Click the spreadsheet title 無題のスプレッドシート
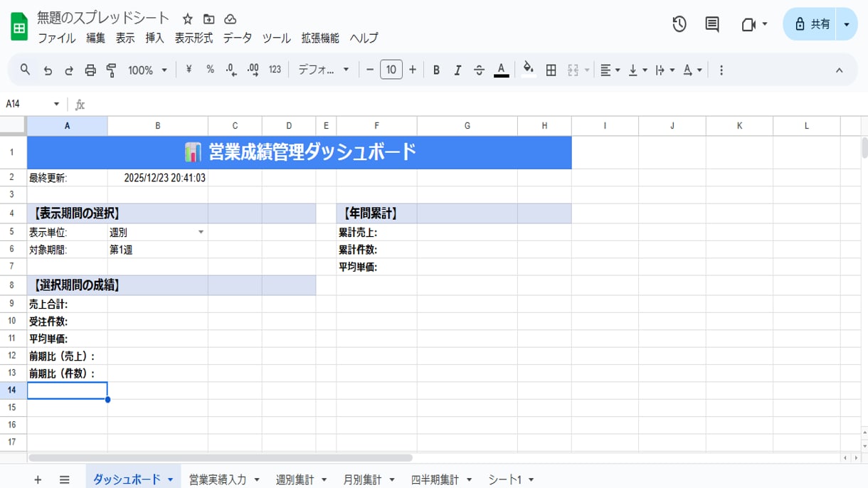This screenshot has width=868, height=488. (104, 18)
